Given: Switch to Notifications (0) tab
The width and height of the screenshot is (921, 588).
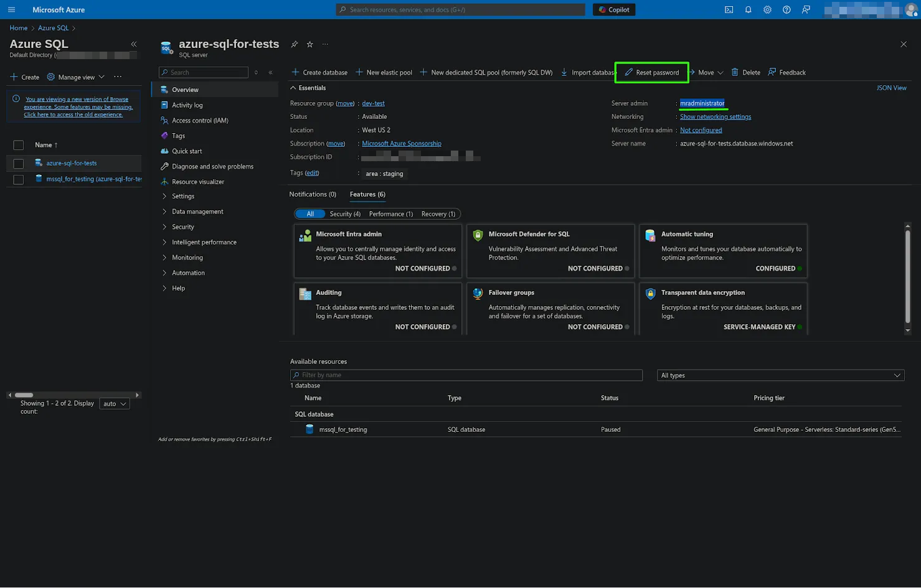Looking at the screenshot, I should (313, 194).
